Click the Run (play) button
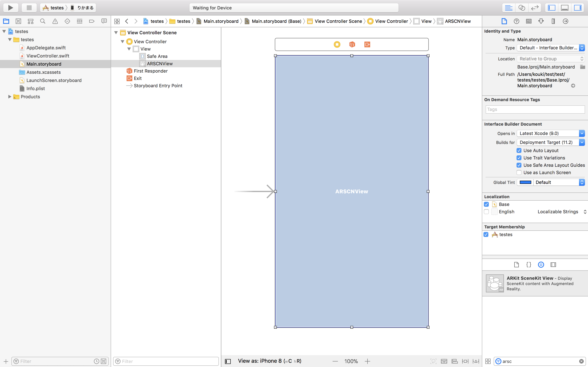This screenshot has height=367, width=588. pyautogui.click(x=10, y=8)
